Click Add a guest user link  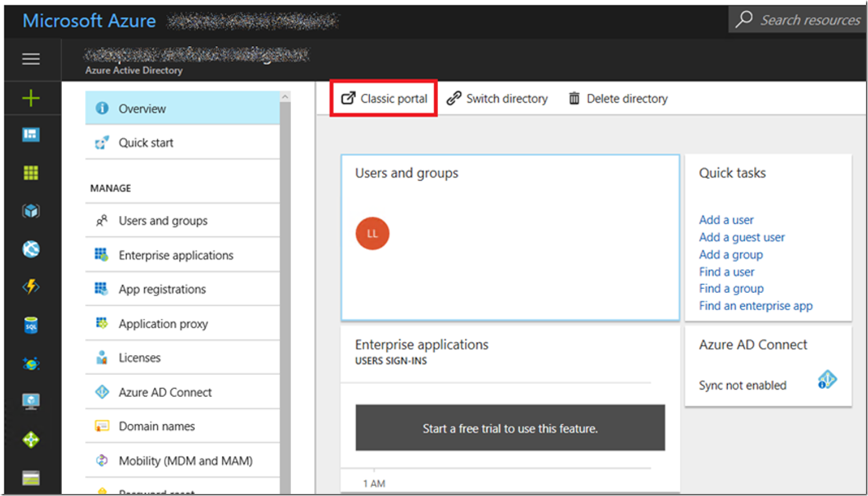741,237
